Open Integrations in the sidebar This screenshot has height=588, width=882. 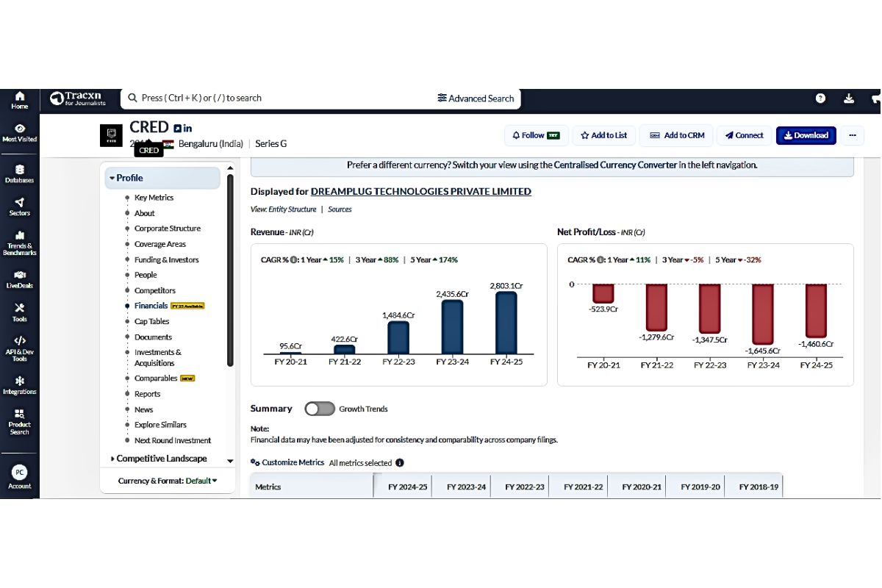coord(19,385)
